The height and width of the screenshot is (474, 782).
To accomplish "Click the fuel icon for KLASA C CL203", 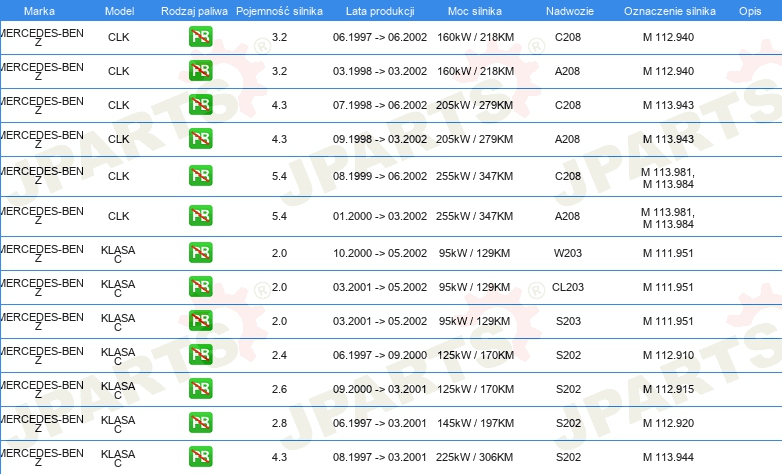I will (x=200, y=287).
